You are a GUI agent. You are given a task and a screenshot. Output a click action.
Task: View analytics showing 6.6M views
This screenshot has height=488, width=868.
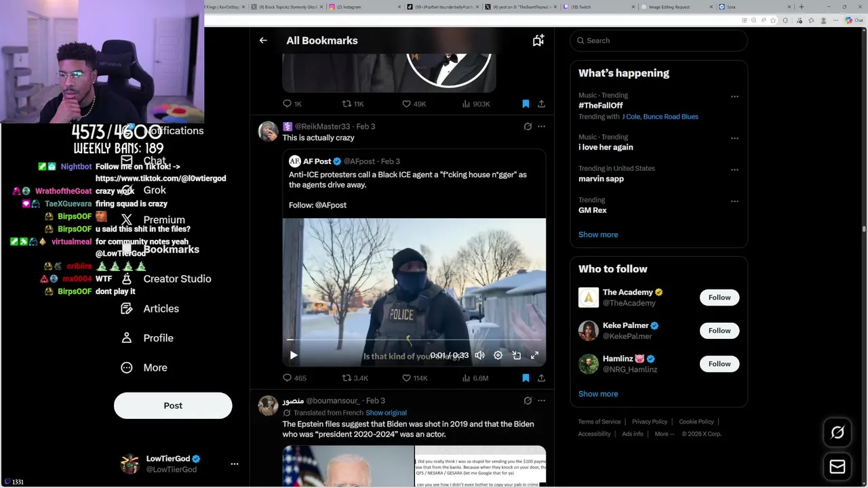click(x=475, y=378)
